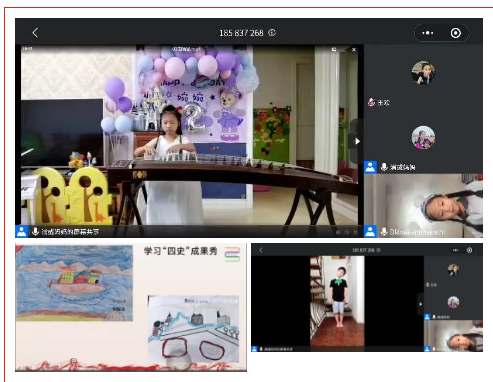Click the striped logo next to 成果秀 title
Screen dimensions: 493x382
pyautogui.click(x=232, y=254)
